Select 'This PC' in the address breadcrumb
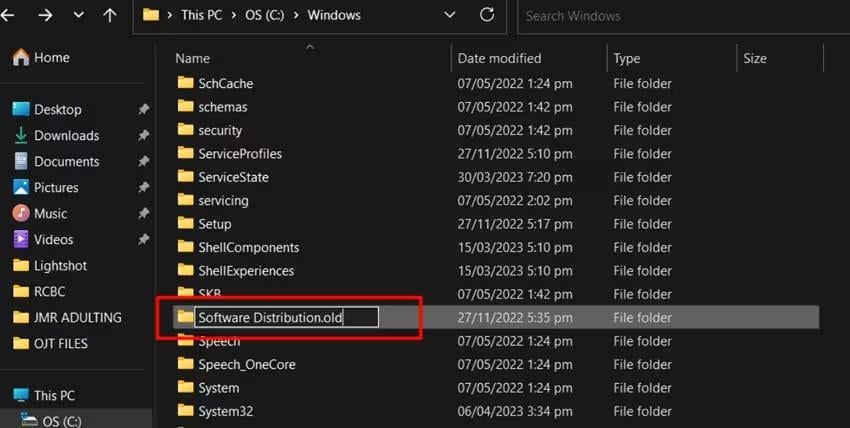The height and width of the screenshot is (428, 850). pyautogui.click(x=202, y=15)
